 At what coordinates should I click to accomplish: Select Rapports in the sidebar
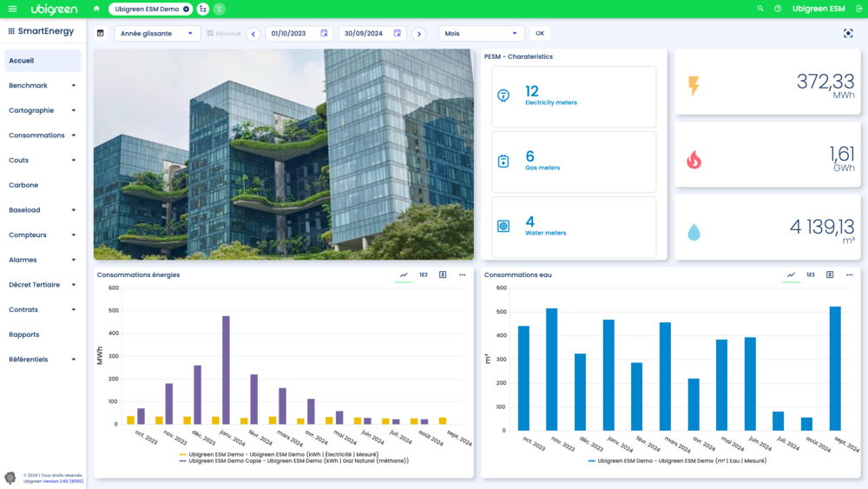click(23, 334)
